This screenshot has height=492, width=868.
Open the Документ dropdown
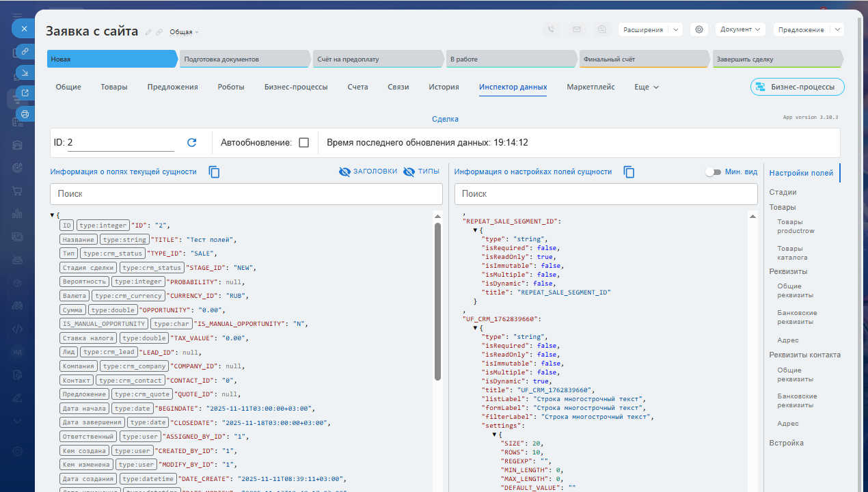tap(741, 29)
